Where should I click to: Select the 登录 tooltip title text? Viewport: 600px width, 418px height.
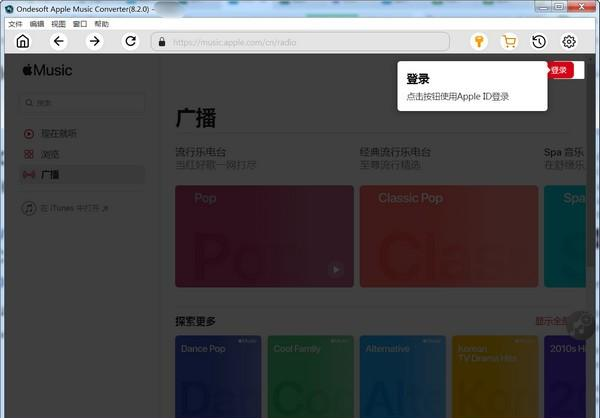(418, 79)
